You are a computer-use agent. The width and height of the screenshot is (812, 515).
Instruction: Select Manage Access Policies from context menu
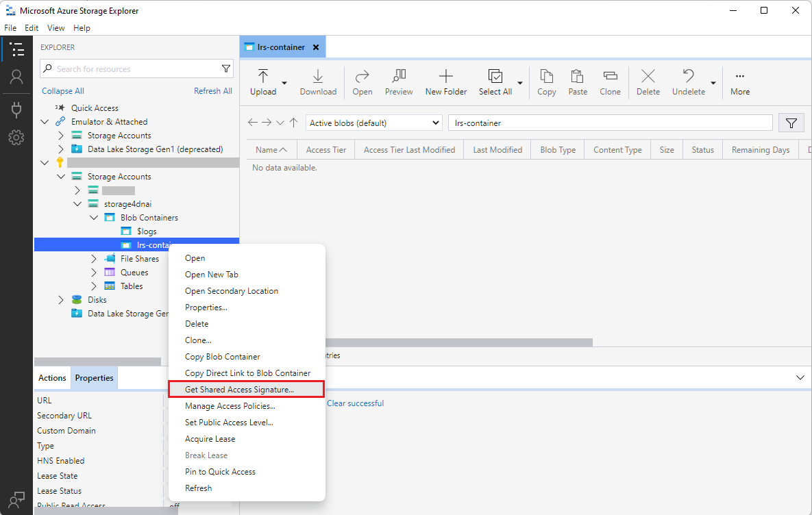[230, 406]
